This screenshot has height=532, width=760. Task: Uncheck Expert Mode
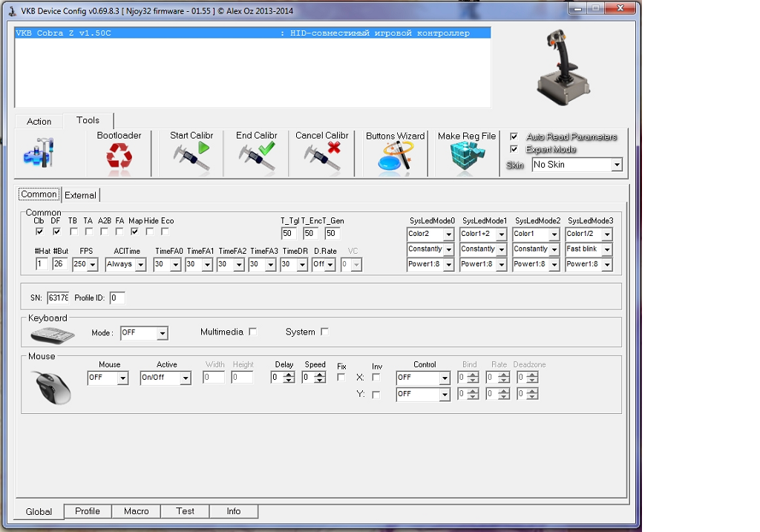pyautogui.click(x=514, y=149)
